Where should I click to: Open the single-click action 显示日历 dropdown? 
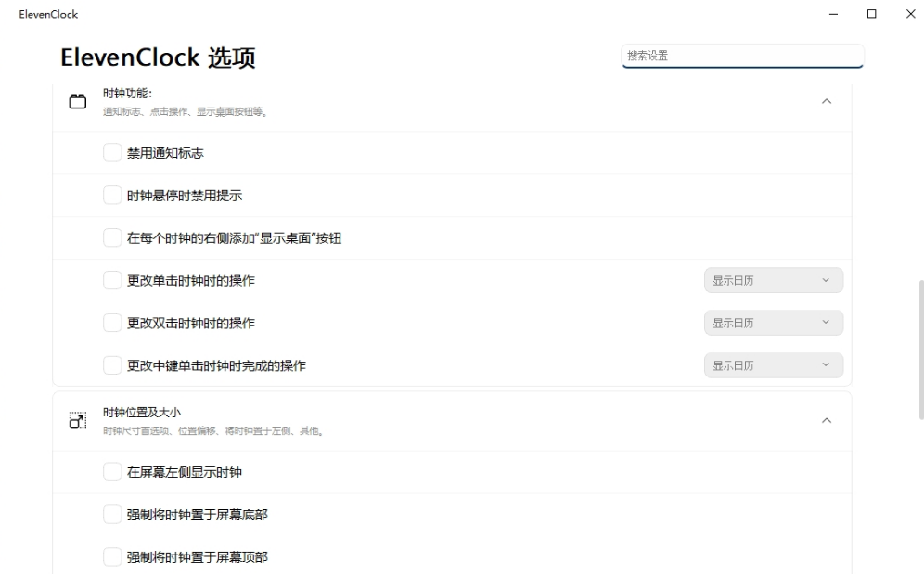coord(773,281)
